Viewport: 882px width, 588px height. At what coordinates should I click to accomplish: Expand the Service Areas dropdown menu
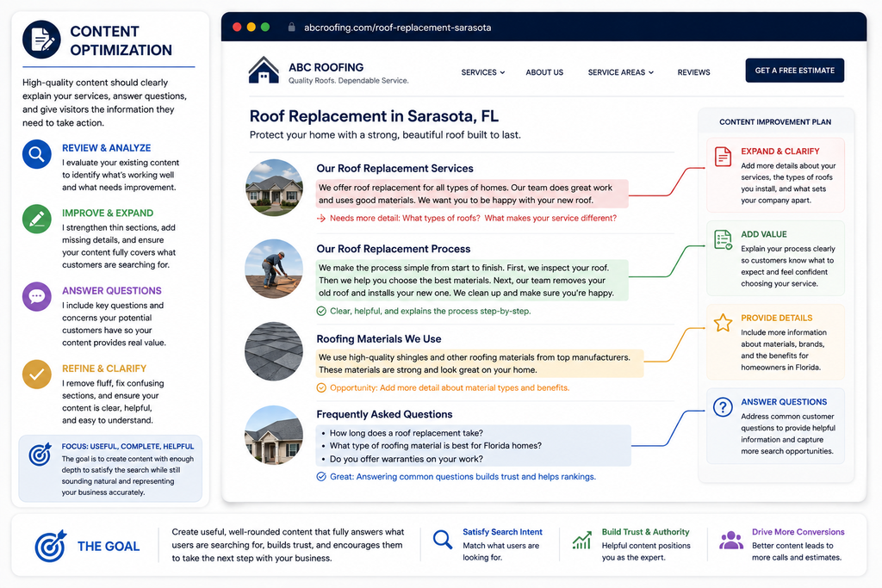point(621,72)
